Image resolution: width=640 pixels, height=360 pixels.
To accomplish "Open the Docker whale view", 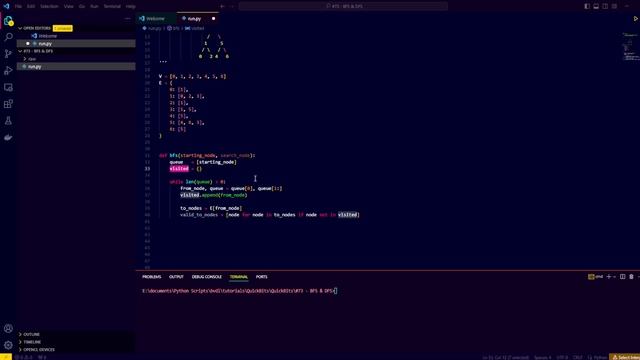I will (x=8, y=138).
